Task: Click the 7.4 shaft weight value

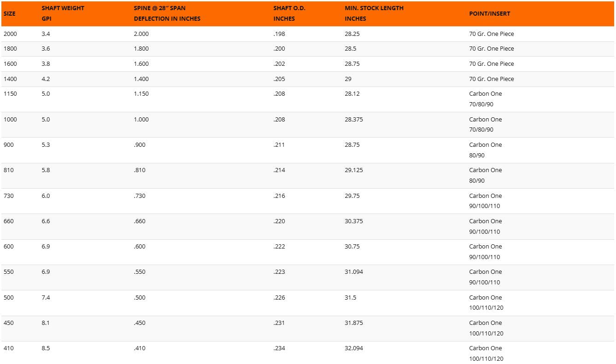Action: coord(46,298)
